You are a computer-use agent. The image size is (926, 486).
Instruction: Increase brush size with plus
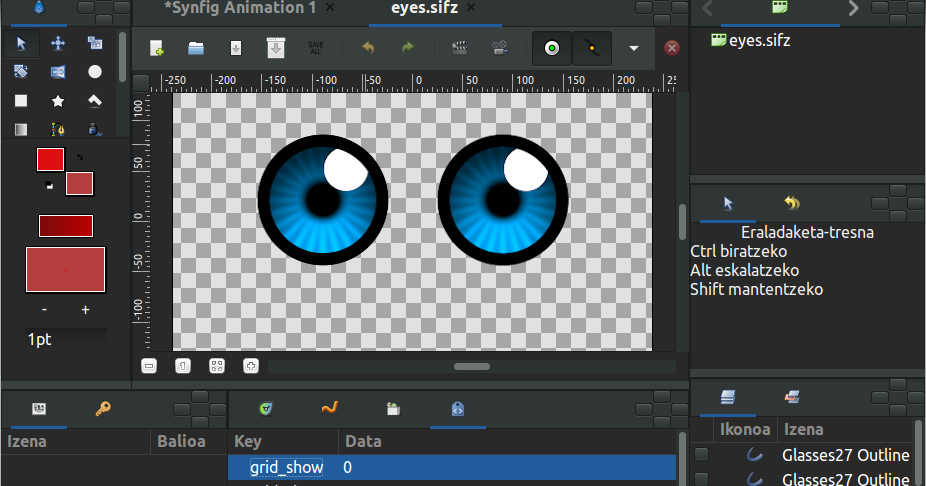click(x=86, y=310)
